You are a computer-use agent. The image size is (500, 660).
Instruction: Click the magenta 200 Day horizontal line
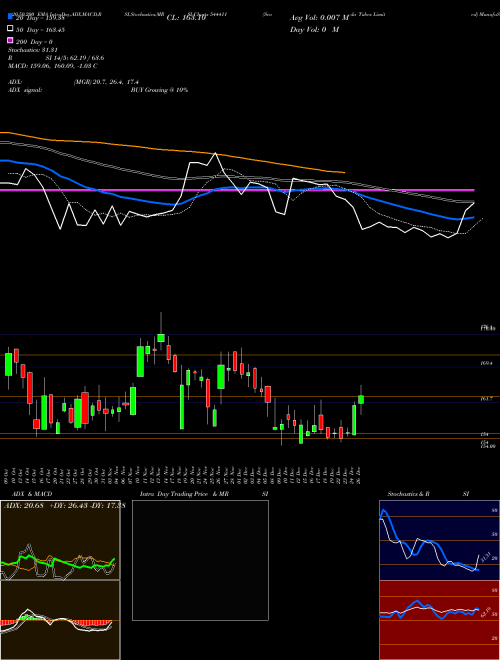point(237,190)
